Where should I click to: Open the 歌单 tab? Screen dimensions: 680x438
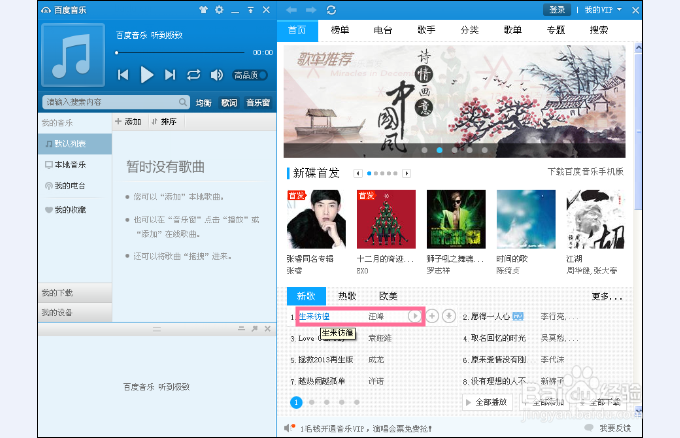tap(513, 30)
